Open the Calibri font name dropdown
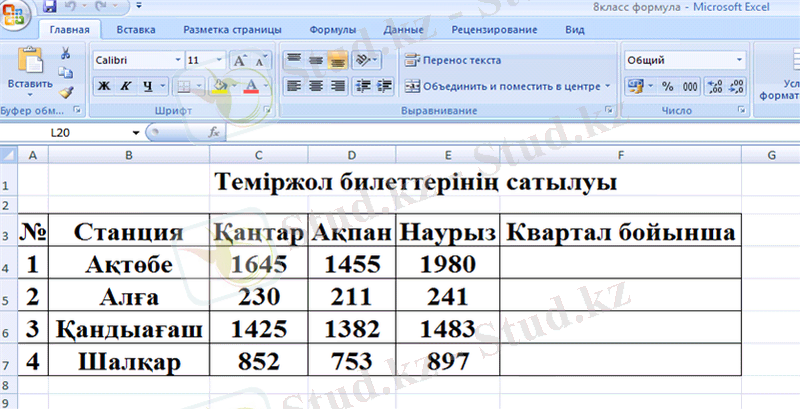 click(178, 61)
